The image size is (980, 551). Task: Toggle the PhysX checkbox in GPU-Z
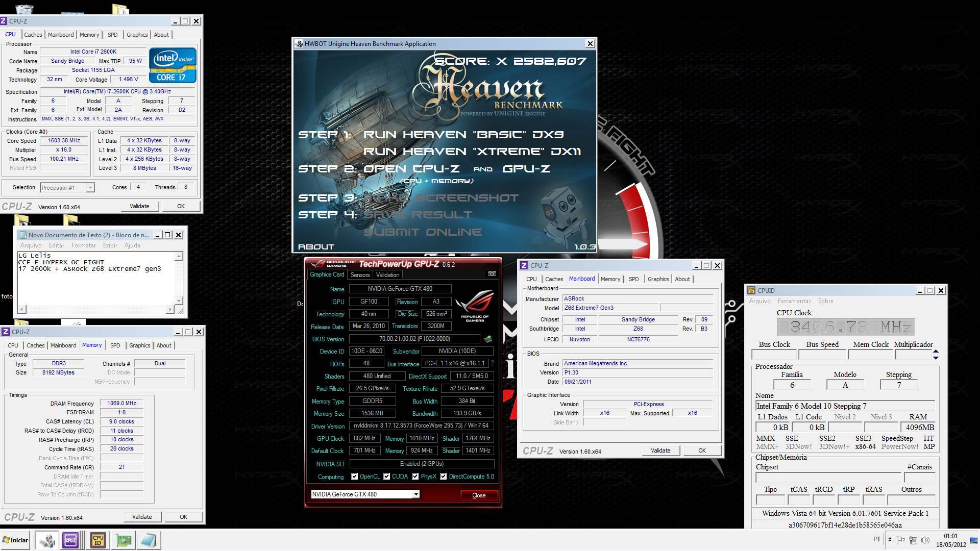[415, 477]
